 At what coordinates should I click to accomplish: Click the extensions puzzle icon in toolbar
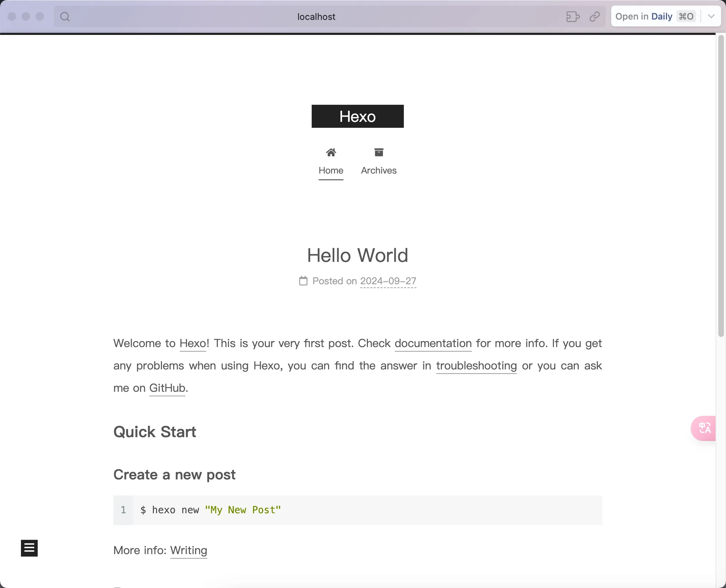tap(573, 16)
